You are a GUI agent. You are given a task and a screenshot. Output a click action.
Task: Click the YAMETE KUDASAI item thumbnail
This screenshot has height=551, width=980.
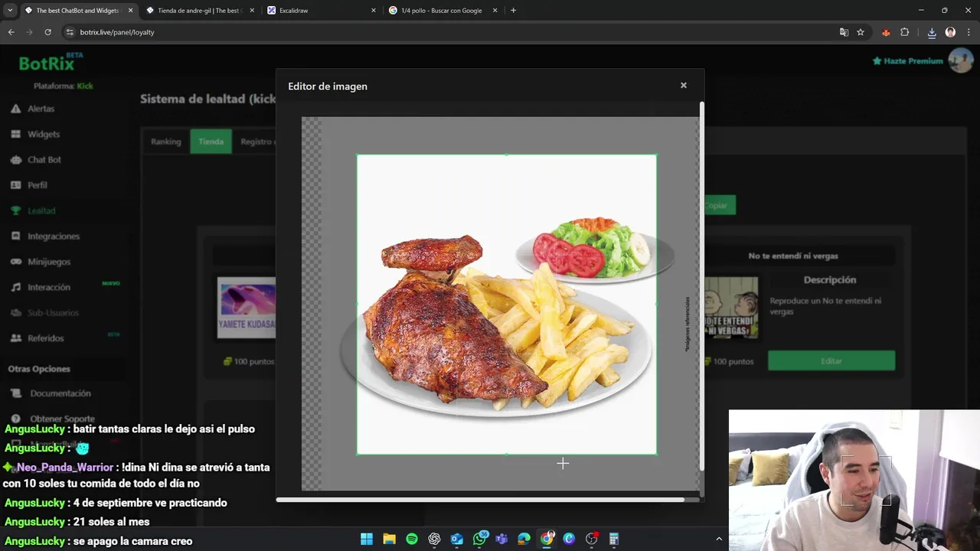click(x=247, y=308)
